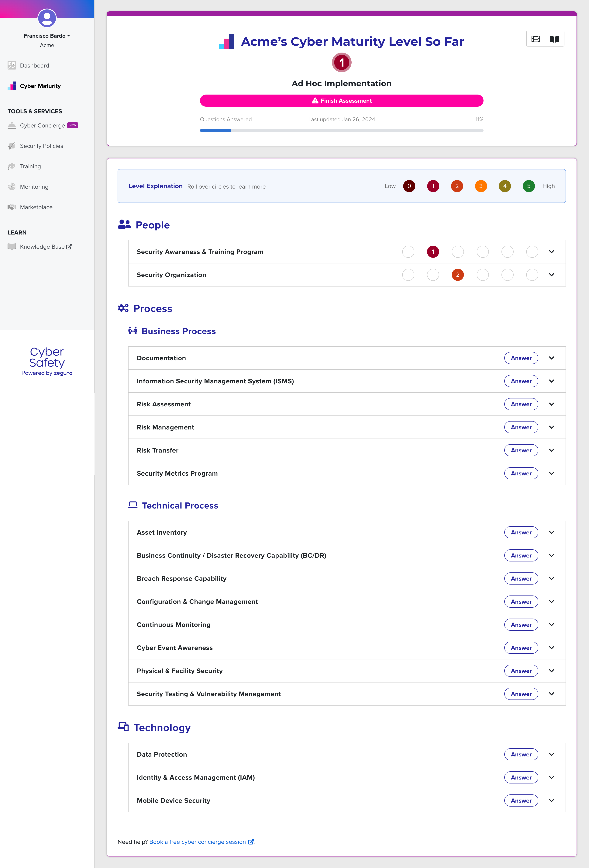Open Cyber Concierge bell icon
The height and width of the screenshot is (868, 589).
12,126
